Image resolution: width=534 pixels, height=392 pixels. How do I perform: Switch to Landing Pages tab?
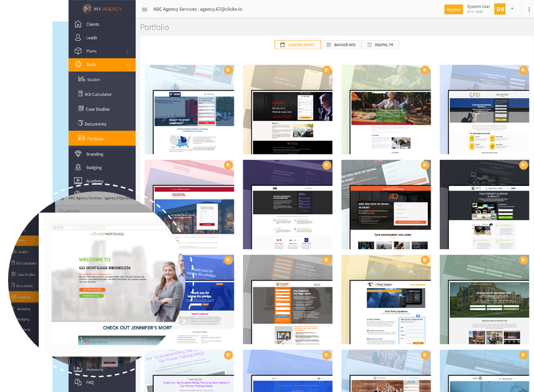298,45
